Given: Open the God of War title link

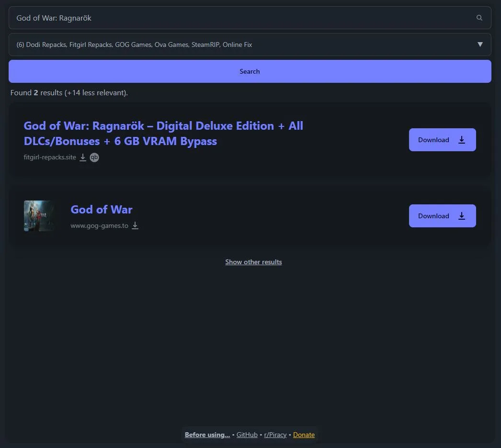Looking at the screenshot, I should [x=101, y=210].
